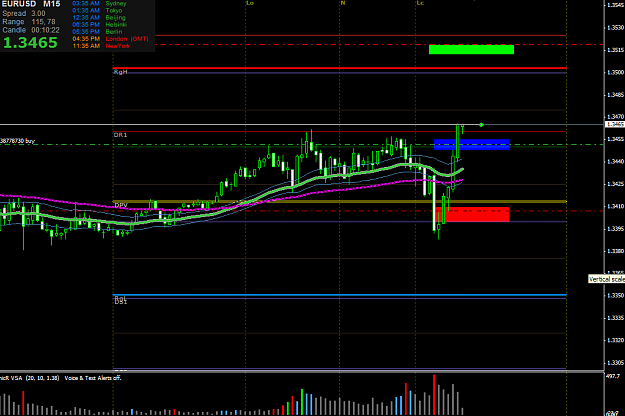
Task: Click the RgH level label
Action: click(x=120, y=72)
